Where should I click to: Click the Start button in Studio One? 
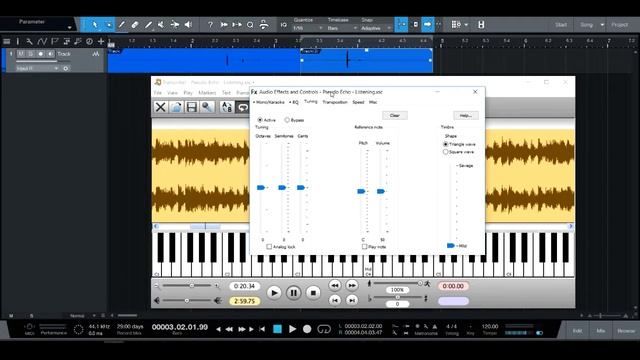[561, 25]
